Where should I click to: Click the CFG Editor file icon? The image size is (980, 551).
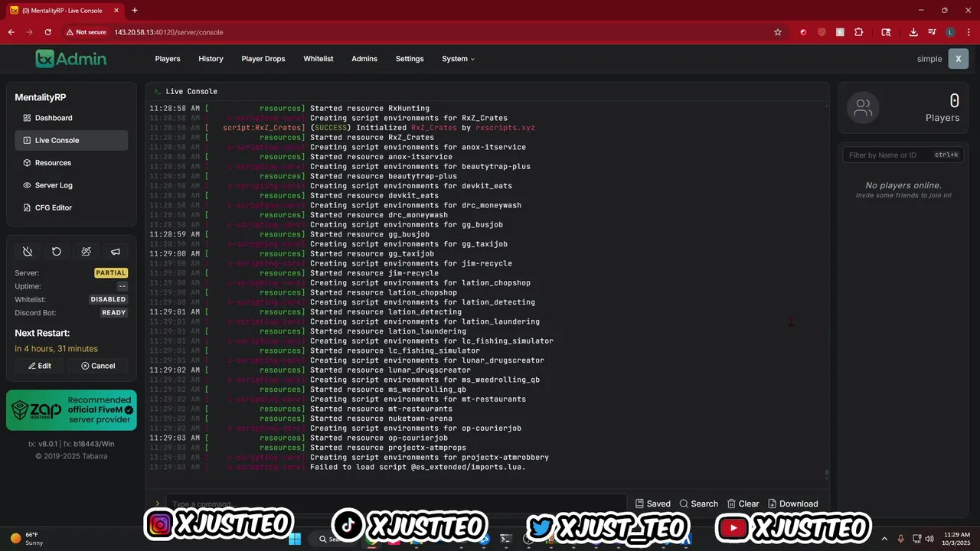point(27,207)
